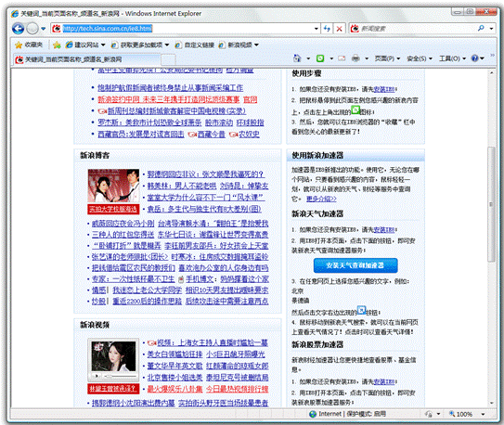Click 安装IE8 link under 新浪天气加速器

[383, 230]
